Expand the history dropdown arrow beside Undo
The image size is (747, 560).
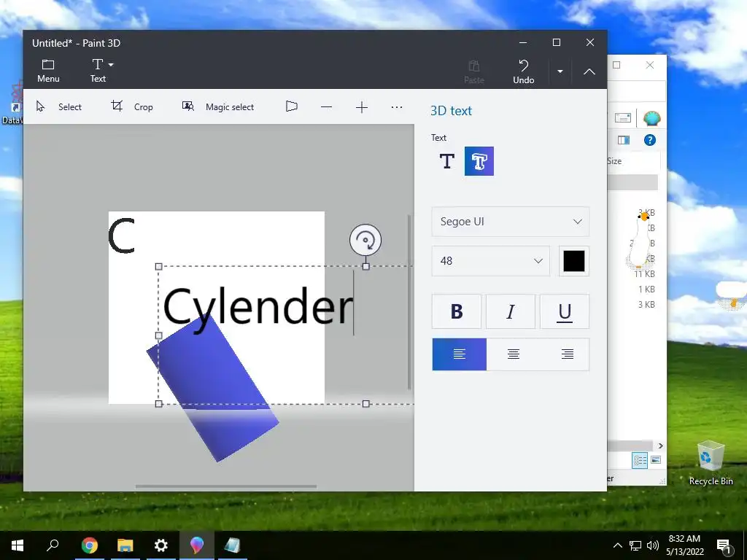[560, 71]
